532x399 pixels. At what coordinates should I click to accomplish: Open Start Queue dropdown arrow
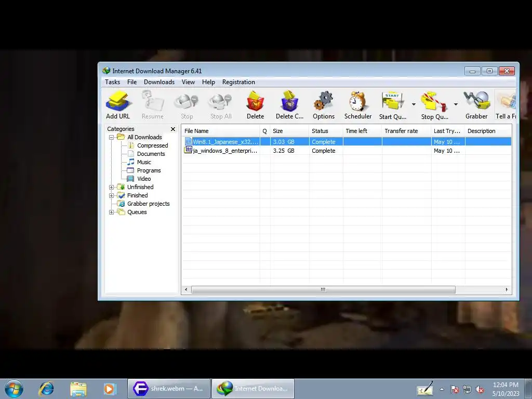(414, 104)
